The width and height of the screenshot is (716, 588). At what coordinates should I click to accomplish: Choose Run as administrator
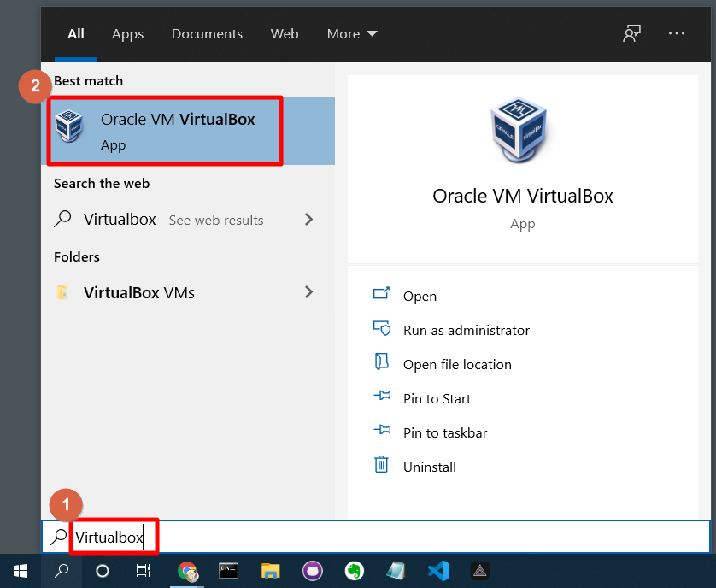tap(467, 330)
